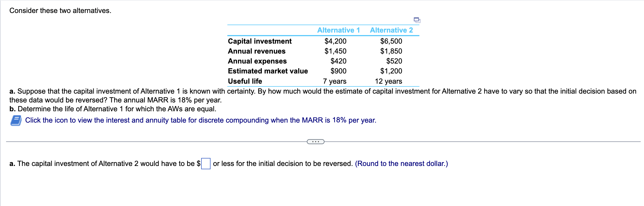Click the Capital investment row label
This screenshot has width=644, height=206.
coord(259,41)
